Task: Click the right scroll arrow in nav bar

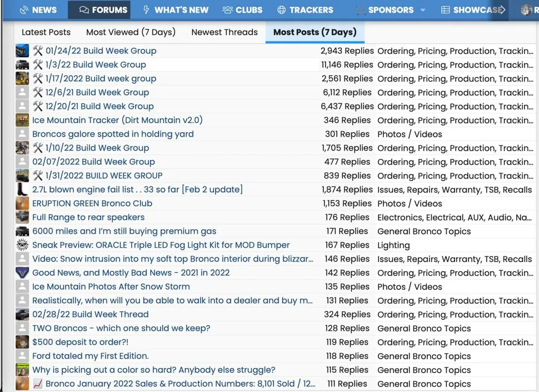Action: pyautogui.click(x=502, y=9)
